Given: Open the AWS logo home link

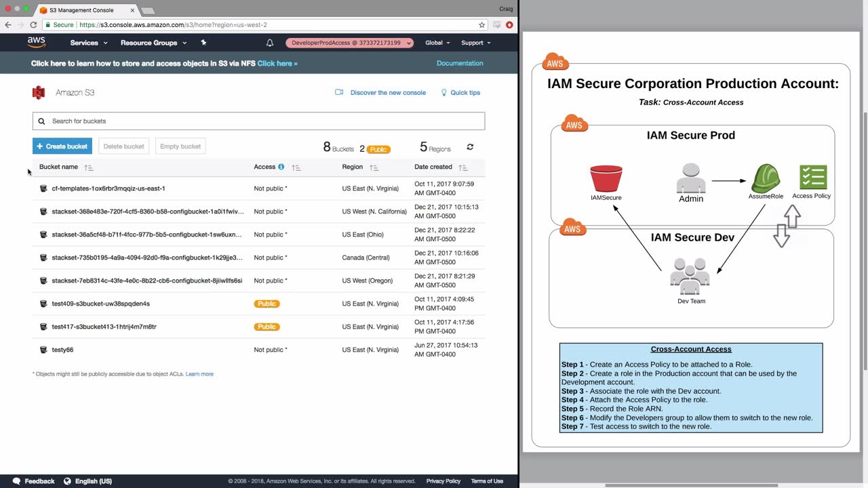Looking at the screenshot, I should point(37,43).
